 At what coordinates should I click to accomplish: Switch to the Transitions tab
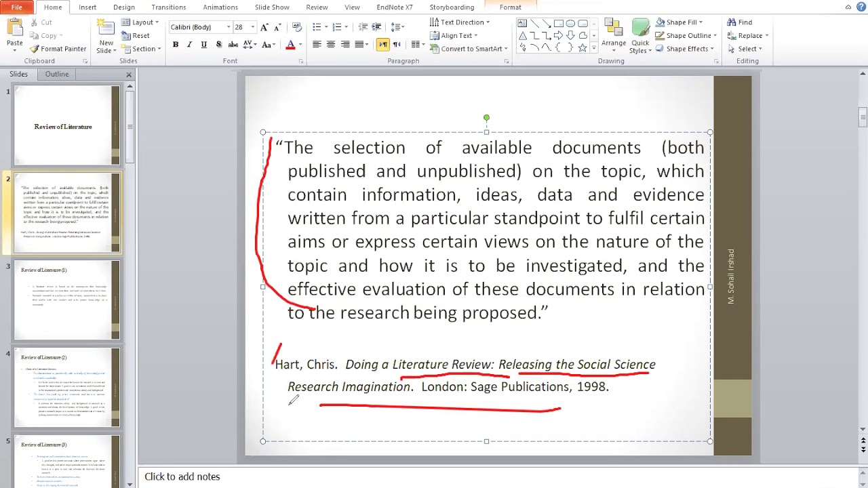(x=169, y=7)
